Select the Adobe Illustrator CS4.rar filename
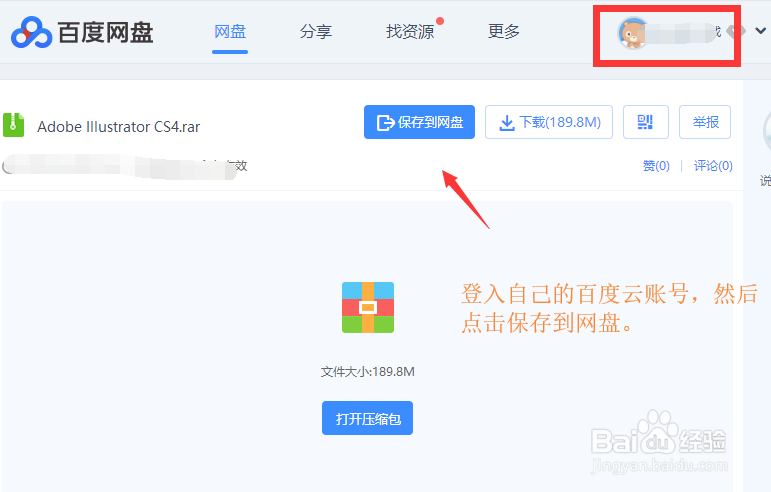 (x=119, y=127)
